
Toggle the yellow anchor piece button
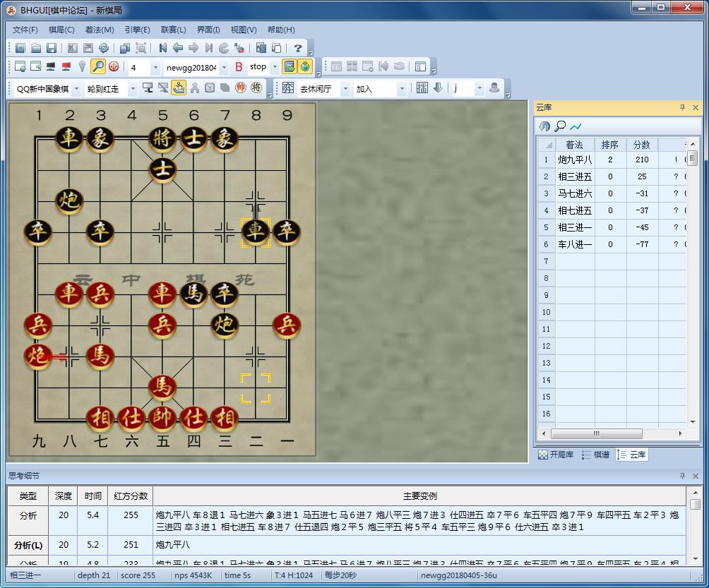tap(179, 88)
